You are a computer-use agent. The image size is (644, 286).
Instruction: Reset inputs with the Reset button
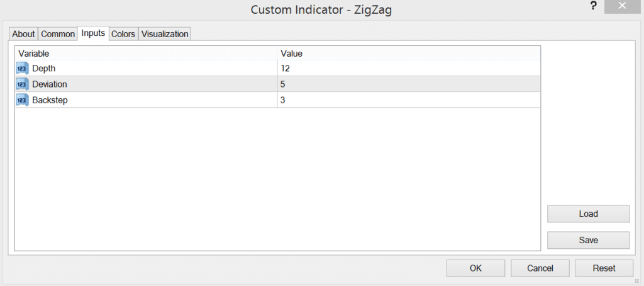[604, 268]
